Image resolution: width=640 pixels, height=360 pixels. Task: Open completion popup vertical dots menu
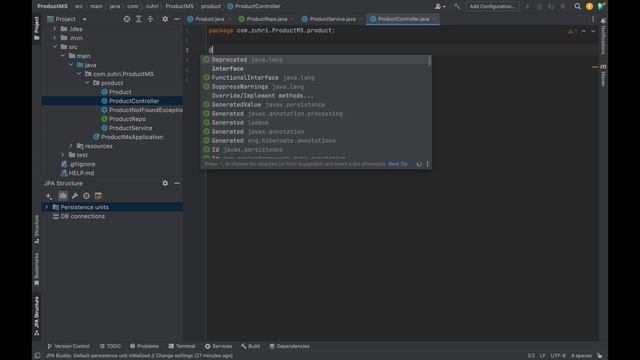[428, 164]
